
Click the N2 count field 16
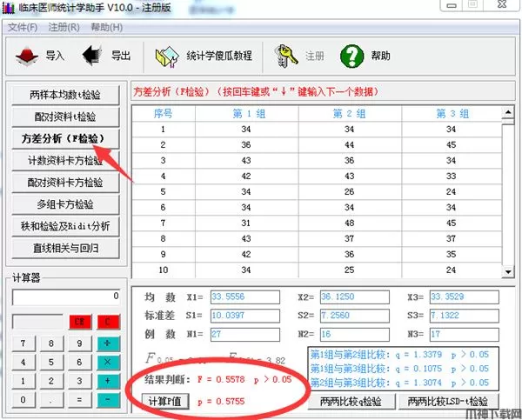point(355,335)
